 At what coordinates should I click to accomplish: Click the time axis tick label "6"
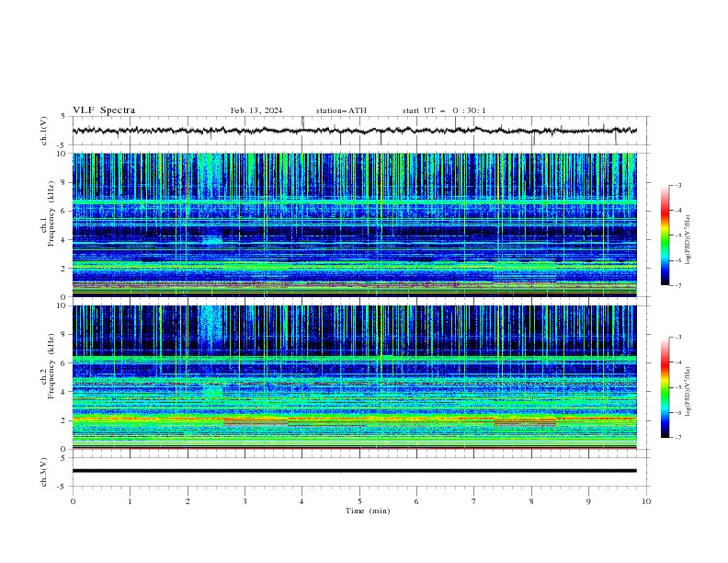(x=416, y=501)
